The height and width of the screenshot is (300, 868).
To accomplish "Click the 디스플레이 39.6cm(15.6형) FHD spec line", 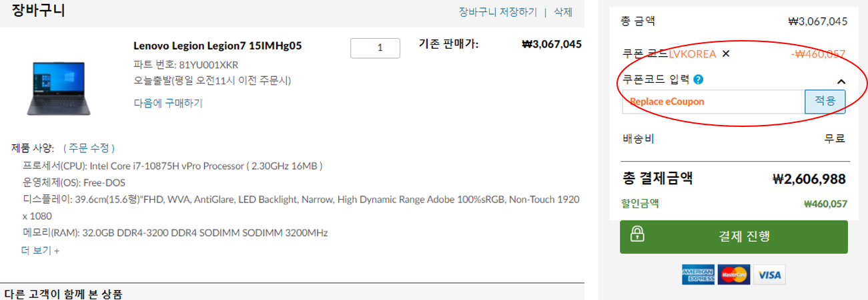I will 301,208.
